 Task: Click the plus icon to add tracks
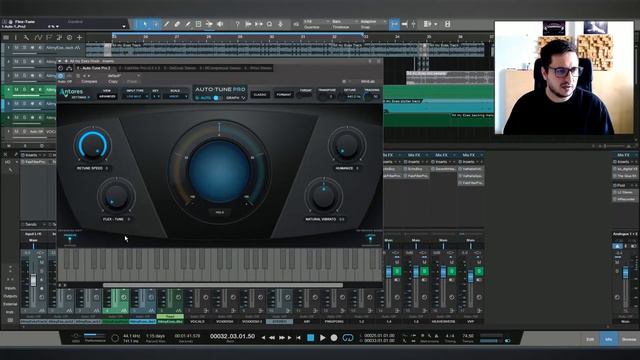[80, 38]
